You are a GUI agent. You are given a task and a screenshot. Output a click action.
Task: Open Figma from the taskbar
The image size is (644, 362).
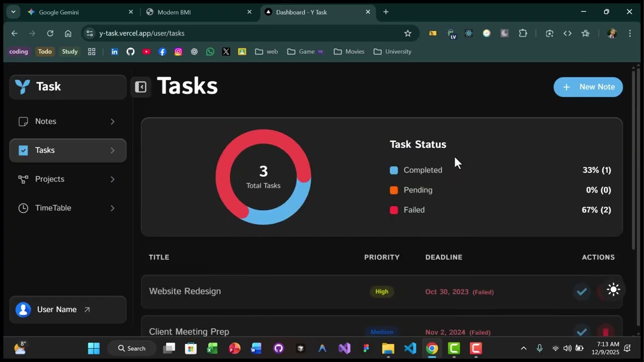(x=366, y=348)
